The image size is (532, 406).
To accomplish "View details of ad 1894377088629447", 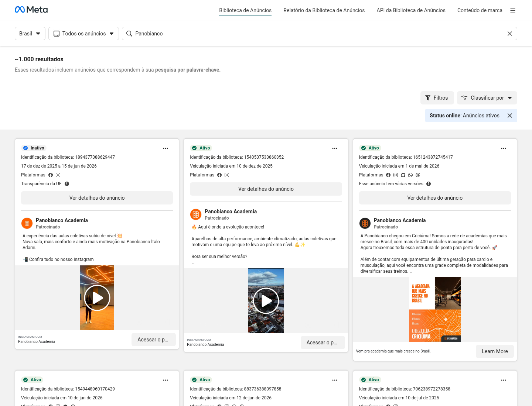I will [x=97, y=198].
